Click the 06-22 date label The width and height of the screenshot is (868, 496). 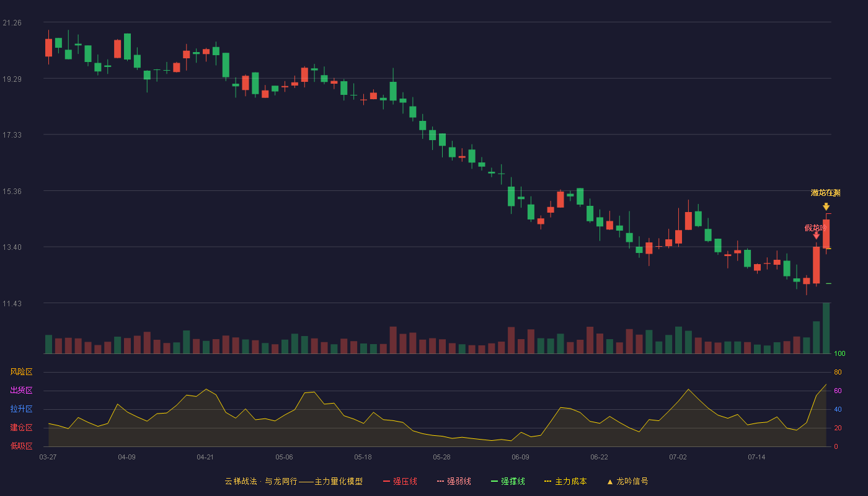click(599, 457)
